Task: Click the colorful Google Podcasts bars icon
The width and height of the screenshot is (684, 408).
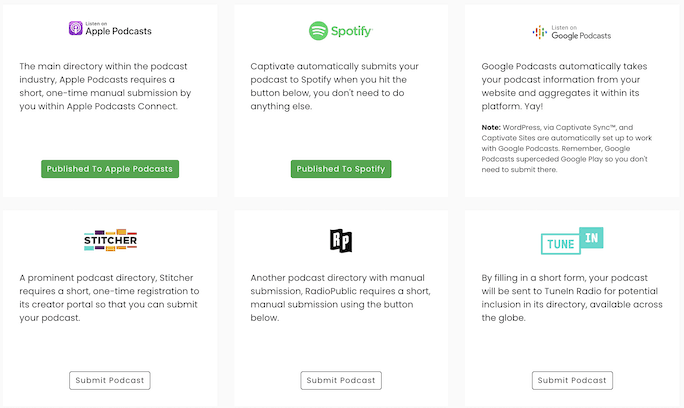Action: click(540, 32)
